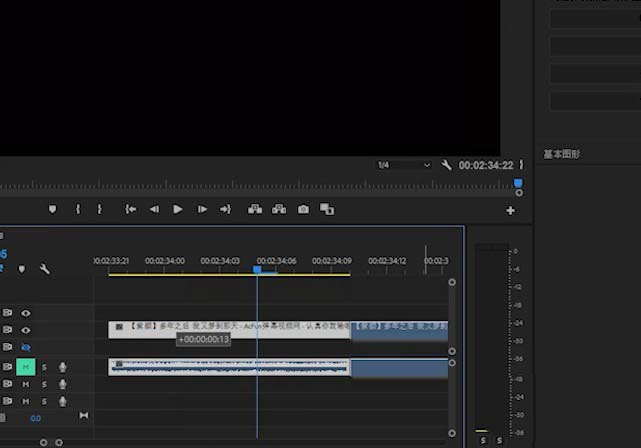Click the video tracks' upper vertical scroll handle
The width and height of the screenshot is (641, 448).
click(x=452, y=282)
